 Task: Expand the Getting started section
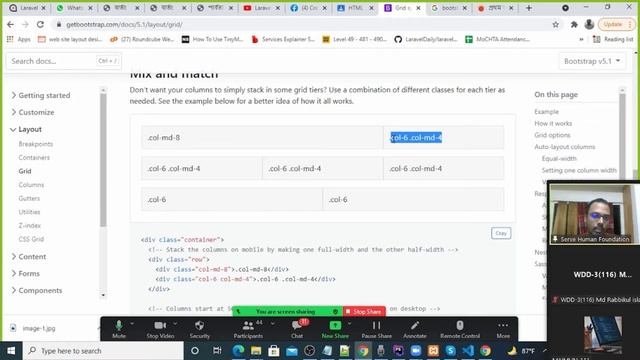(40, 95)
